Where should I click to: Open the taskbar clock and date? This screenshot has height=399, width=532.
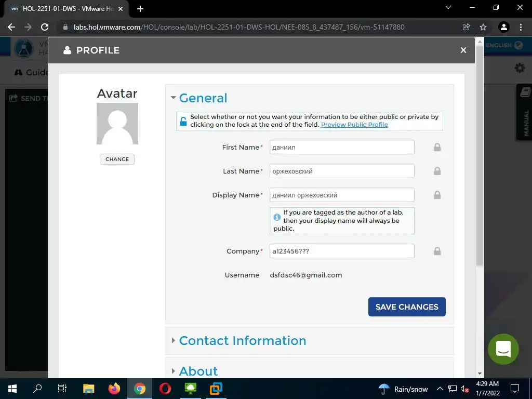(487, 389)
